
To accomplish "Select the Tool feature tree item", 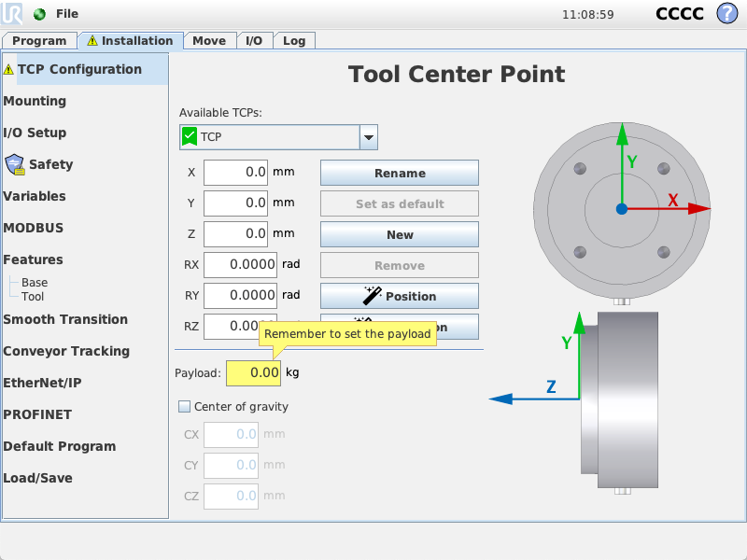I will coord(33,297).
